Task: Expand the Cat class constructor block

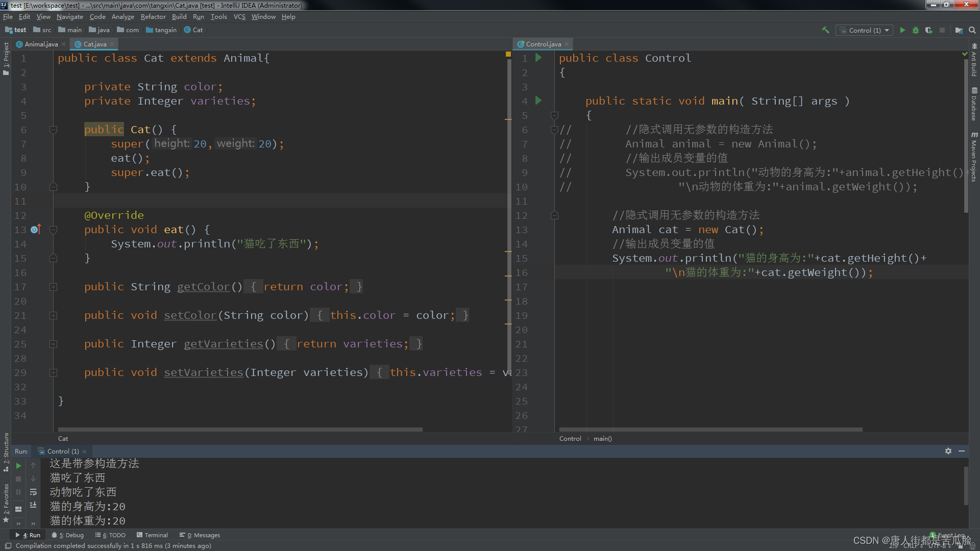Action: pyautogui.click(x=53, y=129)
